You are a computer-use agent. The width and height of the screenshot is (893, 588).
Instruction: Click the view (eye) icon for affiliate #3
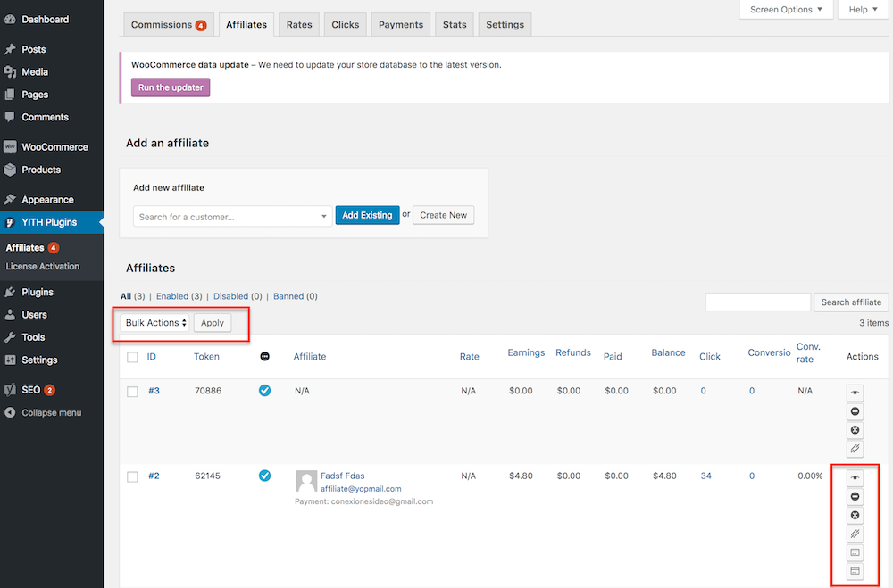coord(855,392)
